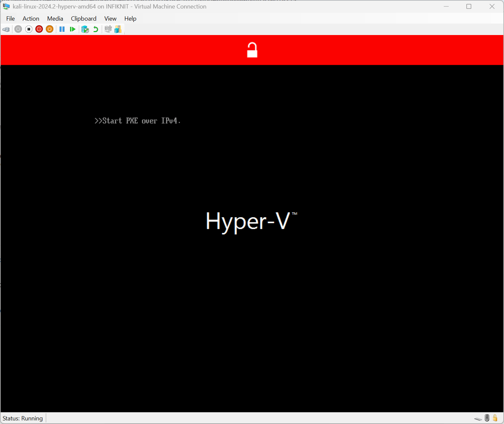Turn off the VM with the stop icon
Viewport: 504px width, 424px height.
29,29
